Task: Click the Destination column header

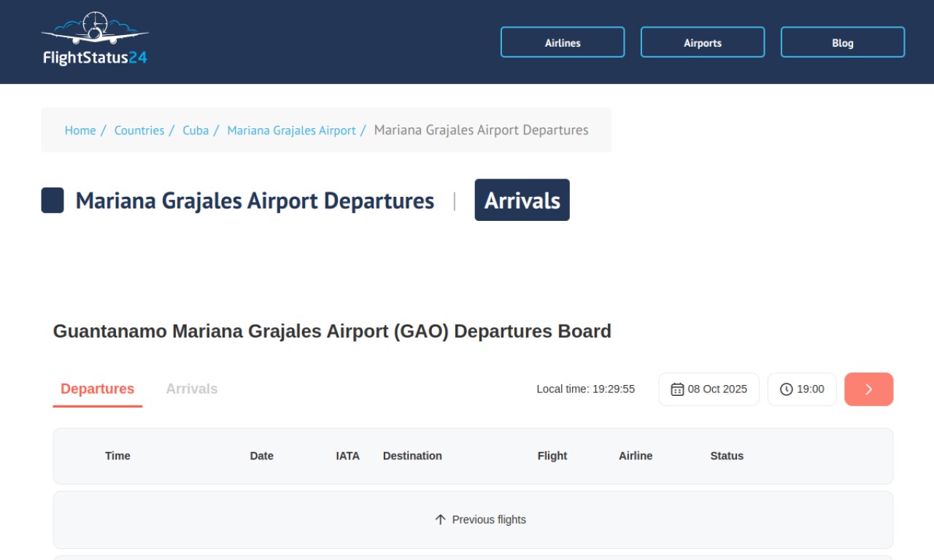Action: 412,456
